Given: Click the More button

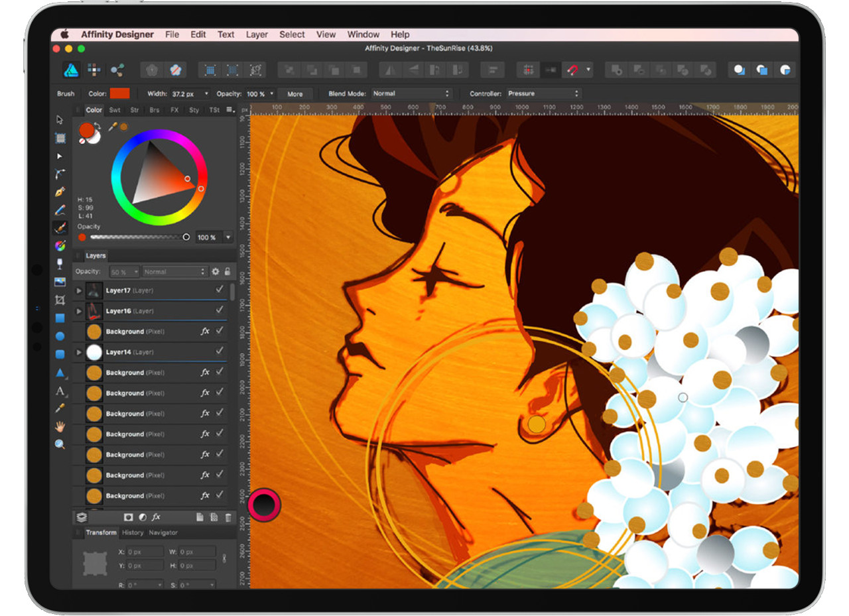Looking at the screenshot, I should [295, 93].
